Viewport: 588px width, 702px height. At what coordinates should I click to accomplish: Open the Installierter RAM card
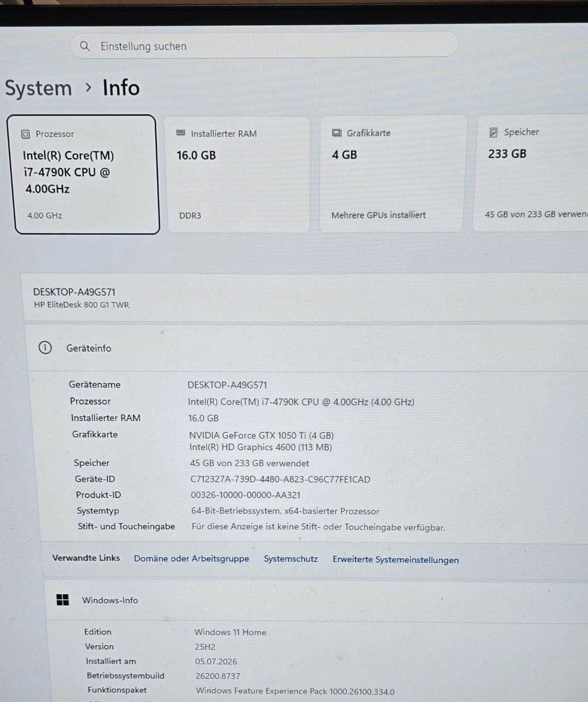(x=238, y=174)
